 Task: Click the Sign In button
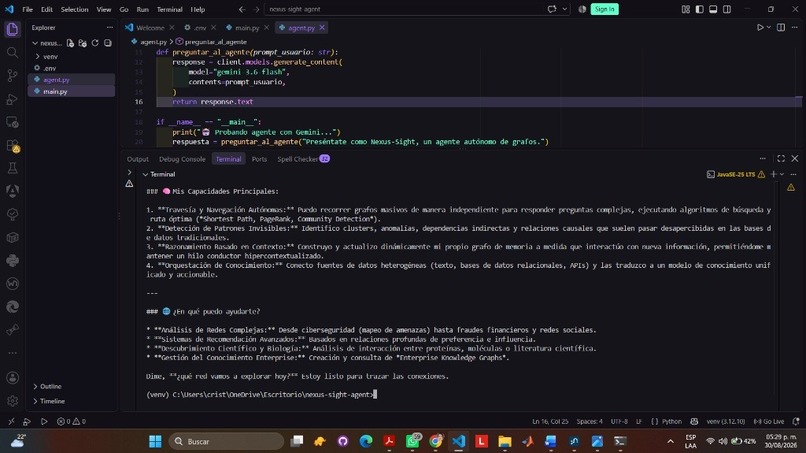click(604, 9)
